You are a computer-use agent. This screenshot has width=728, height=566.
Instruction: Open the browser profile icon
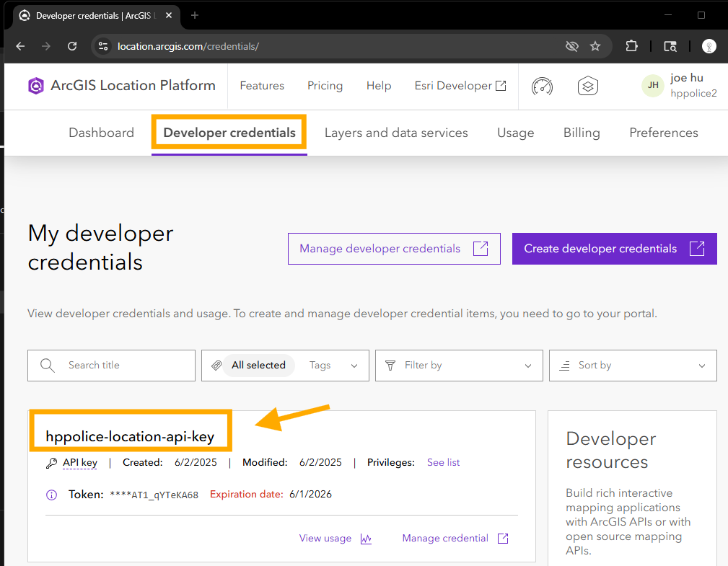pos(709,46)
